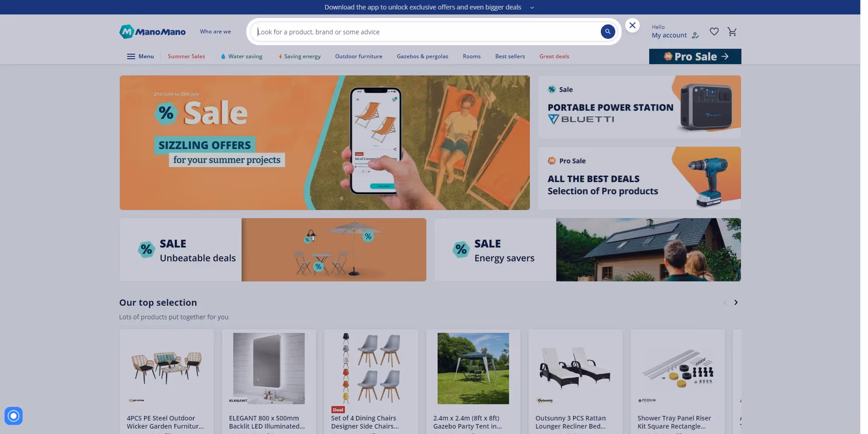Open the Set of 4 Dining Chairs product

pos(365,422)
